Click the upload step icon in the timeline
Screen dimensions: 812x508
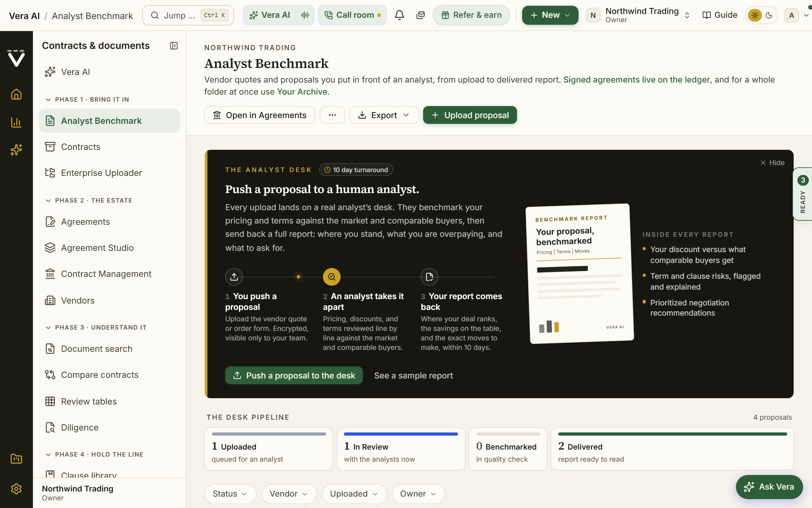234,277
